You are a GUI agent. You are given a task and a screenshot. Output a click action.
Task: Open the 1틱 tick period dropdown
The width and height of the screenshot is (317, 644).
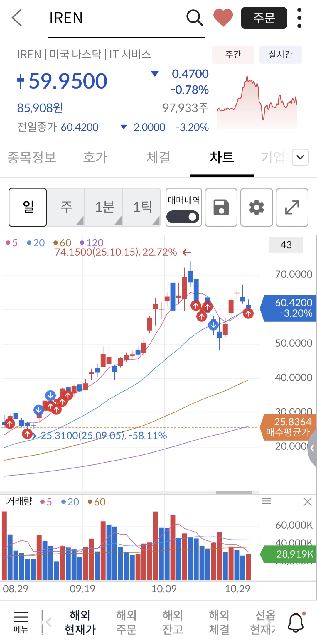pos(142,207)
